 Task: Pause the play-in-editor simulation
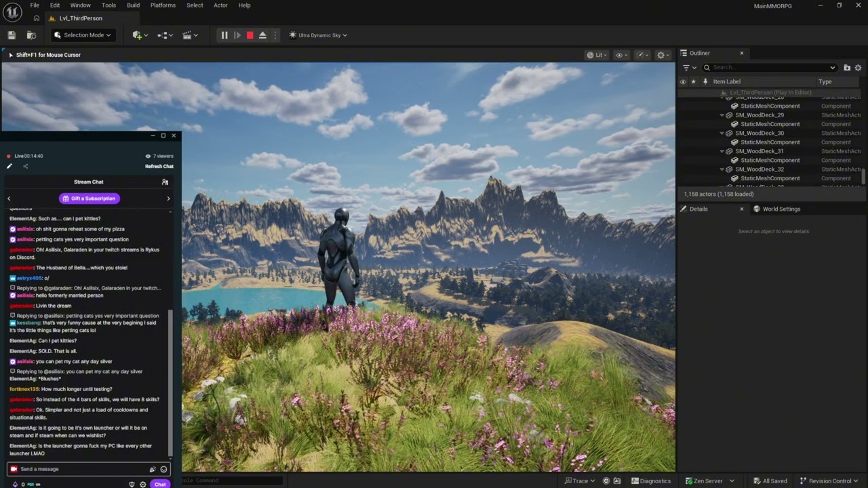[224, 35]
